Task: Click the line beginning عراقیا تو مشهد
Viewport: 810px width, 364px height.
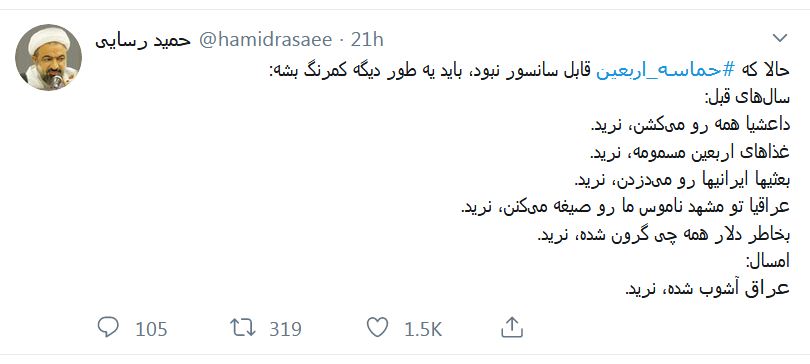Action: (626, 207)
